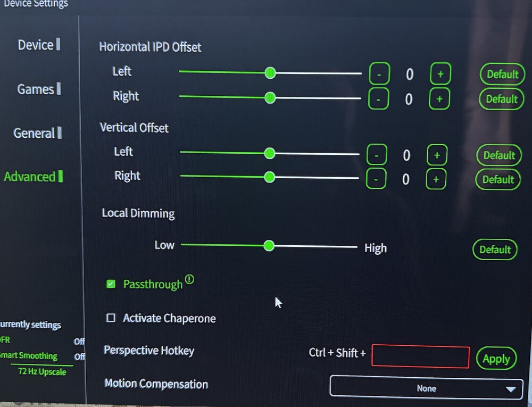Increase Horizontal IPD Right offset with plus
The width and height of the screenshot is (532, 407).
439,99
